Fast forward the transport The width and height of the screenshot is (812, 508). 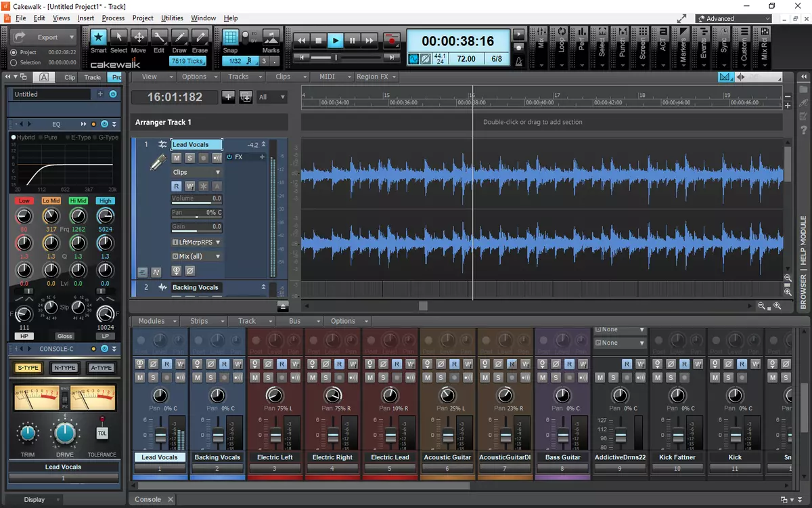[369, 41]
